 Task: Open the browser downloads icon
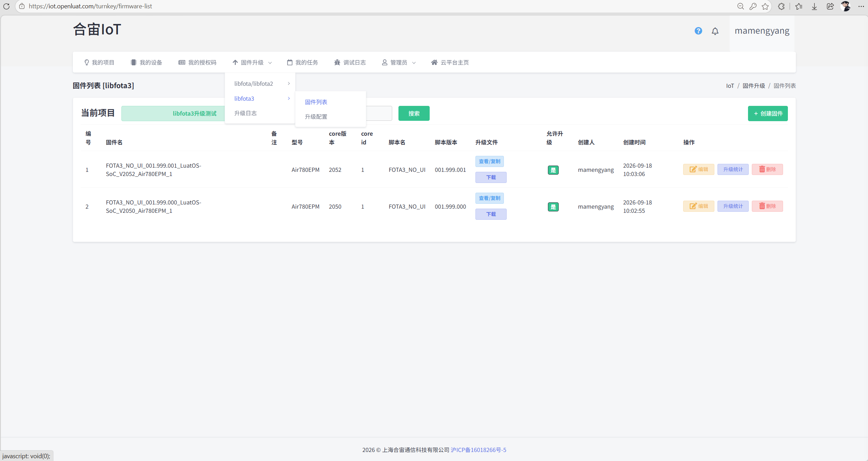815,6
